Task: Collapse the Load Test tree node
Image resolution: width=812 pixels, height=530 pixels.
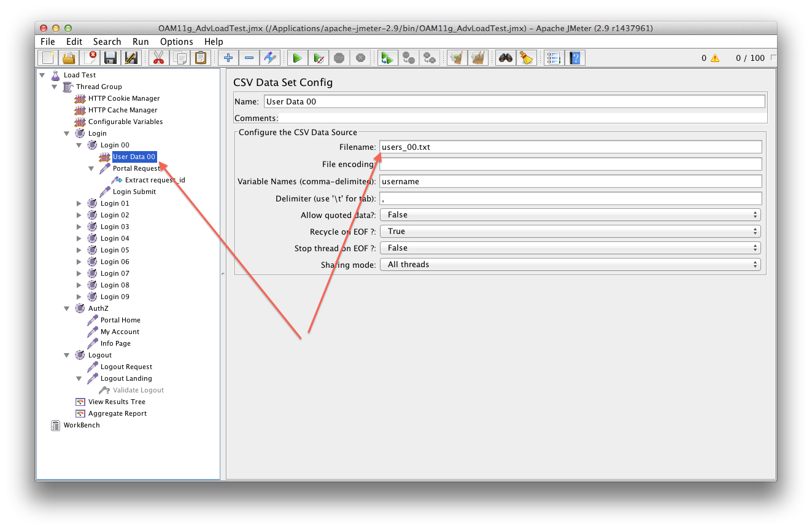Action: [42, 75]
